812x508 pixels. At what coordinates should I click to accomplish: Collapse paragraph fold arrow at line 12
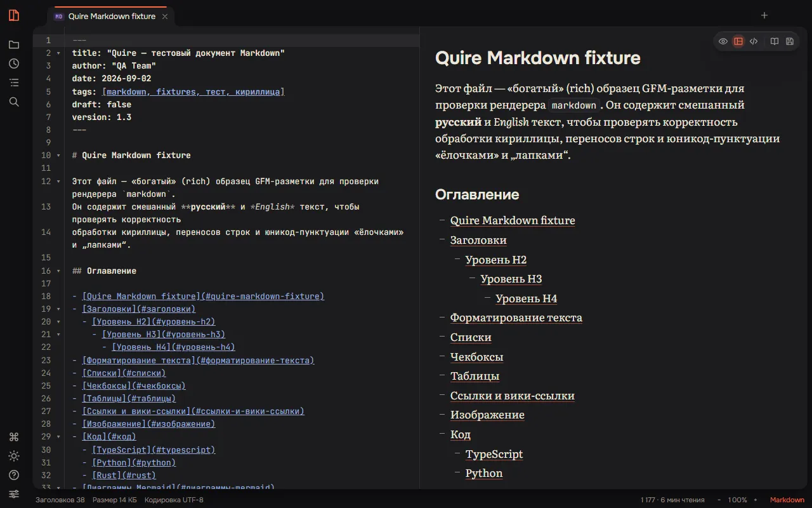tap(58, 182)
